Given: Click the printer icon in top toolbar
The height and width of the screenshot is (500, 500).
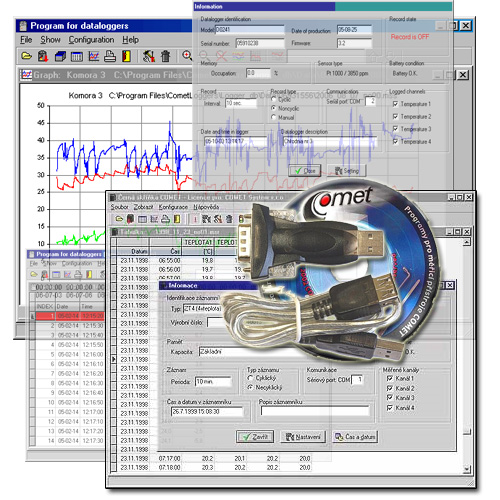Looking at the screenshot, I should tap(110, 56).
